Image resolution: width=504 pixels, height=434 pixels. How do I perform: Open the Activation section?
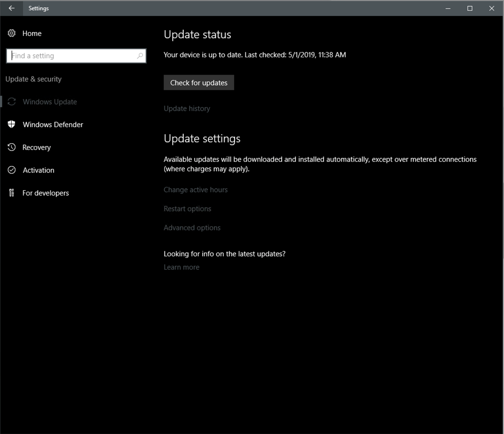pos(38,170)
